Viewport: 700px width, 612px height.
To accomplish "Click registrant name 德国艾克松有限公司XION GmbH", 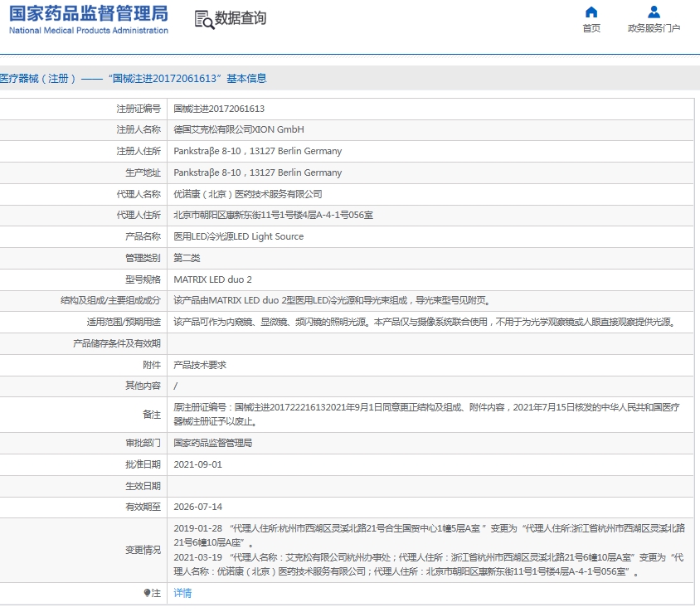I will click(x=239, y=129).
